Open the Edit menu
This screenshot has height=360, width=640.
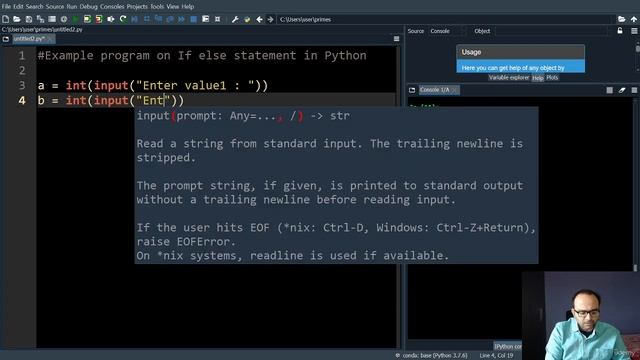(x=18, y=7)
